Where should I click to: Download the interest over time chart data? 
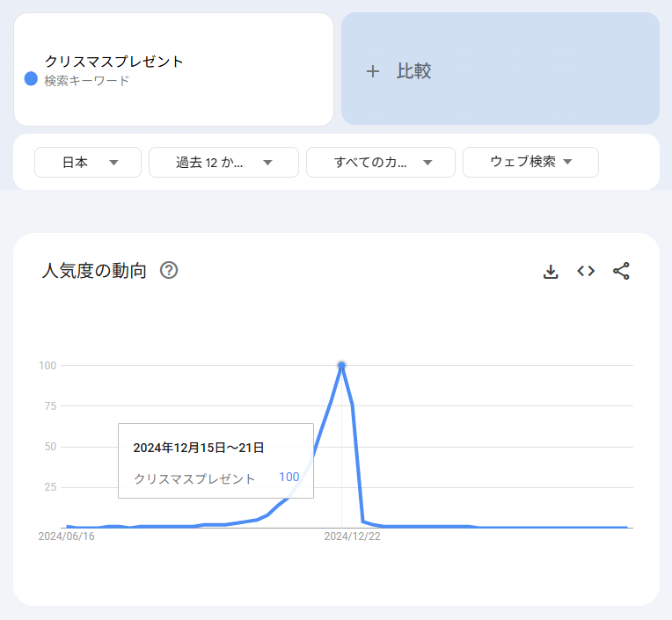(x=551, y=271)
